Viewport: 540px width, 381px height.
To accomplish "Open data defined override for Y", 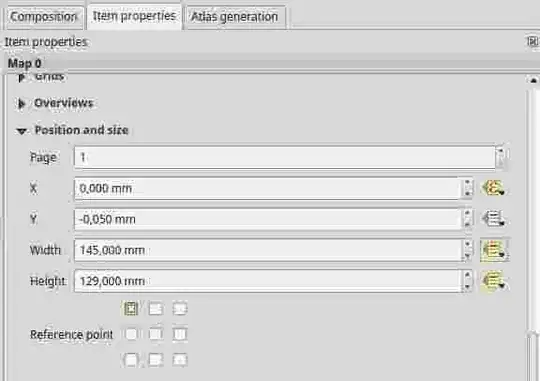I will [494, 219].
